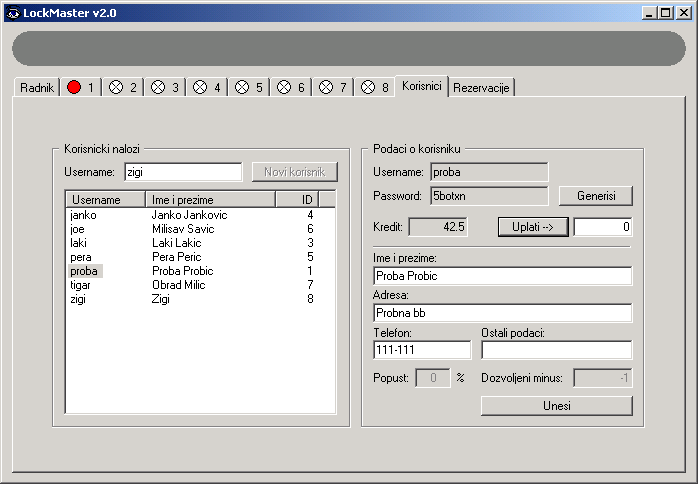
Task: Select the Korisnici tab
Action: coord(422,86)
